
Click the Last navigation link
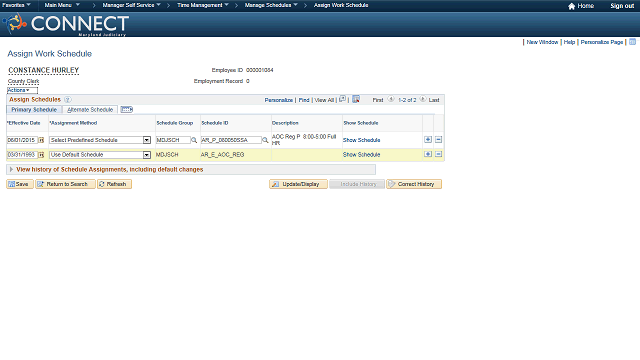(434, 100)
